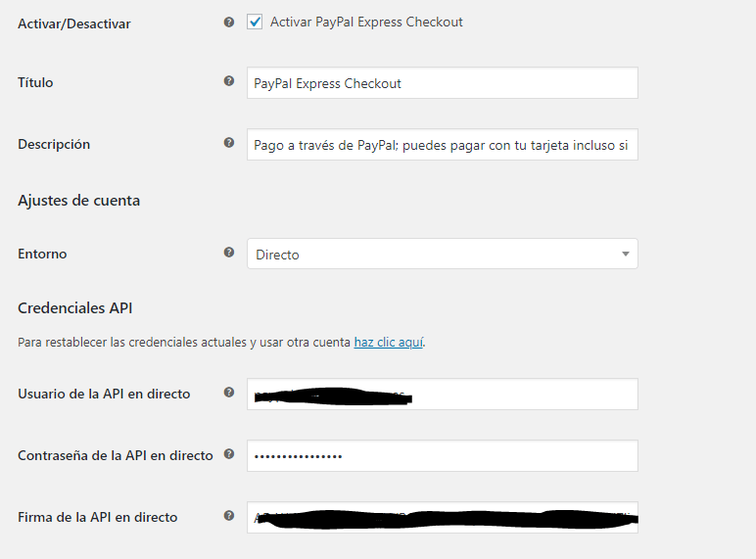This screenshot has height=559, width=756.
Task: Focus the Descripción input field
Action: 442,145
